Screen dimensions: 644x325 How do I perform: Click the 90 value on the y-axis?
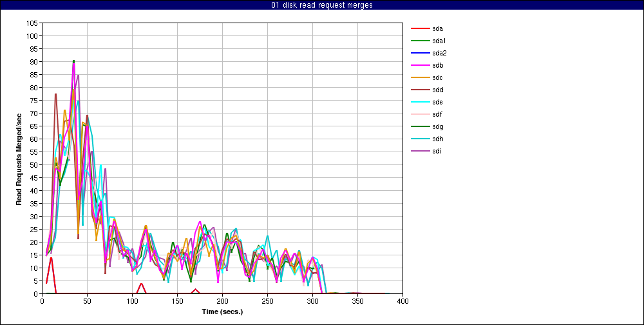pyautogui.click(x=35, y=62)
